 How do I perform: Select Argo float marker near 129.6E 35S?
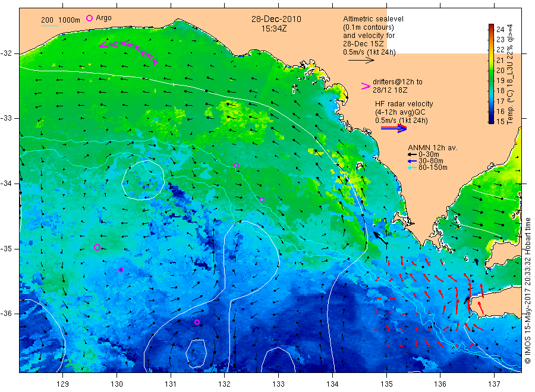pos(97,248)
